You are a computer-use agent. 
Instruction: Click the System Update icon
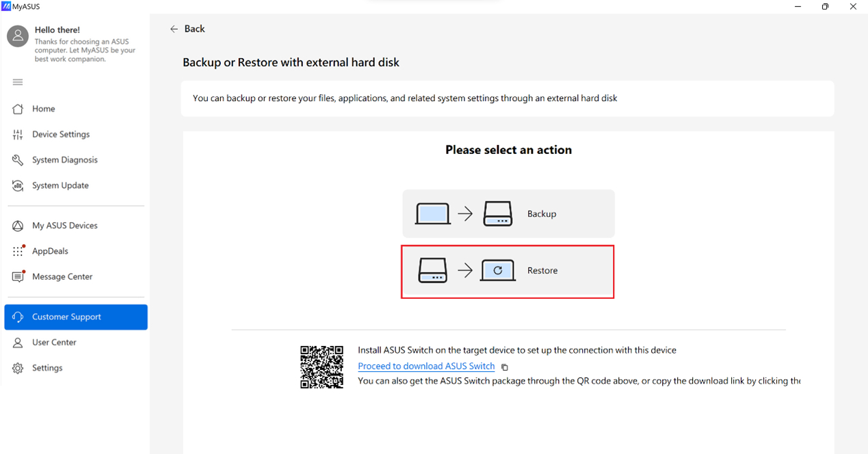(x=18, y=185)
